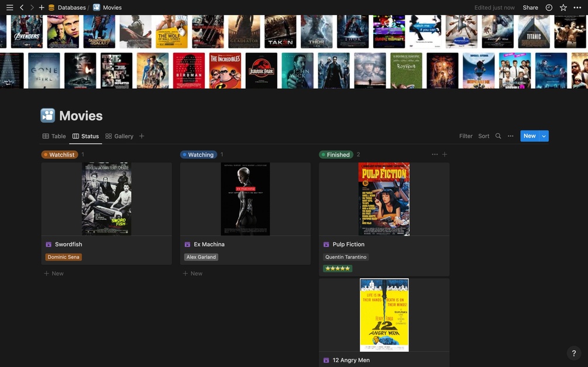Click the Pulp Fiction card title

[348, 244]
